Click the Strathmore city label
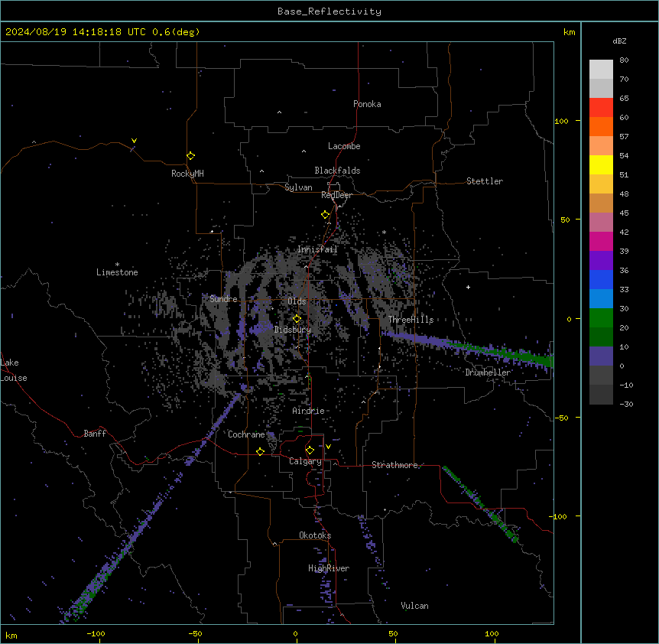The width and height of the screenshot is (659, 644). tap(394, 465)
